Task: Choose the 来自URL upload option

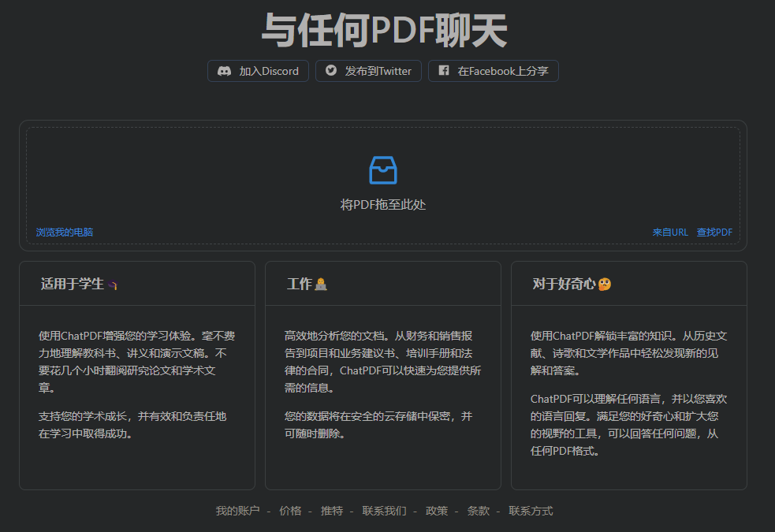Action: 670,233
